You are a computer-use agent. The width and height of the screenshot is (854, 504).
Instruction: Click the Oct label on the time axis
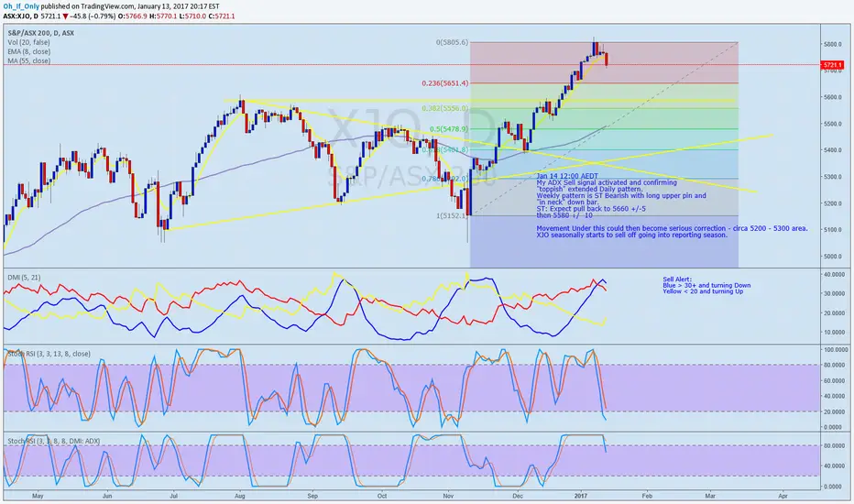click(x=382, y=497)
